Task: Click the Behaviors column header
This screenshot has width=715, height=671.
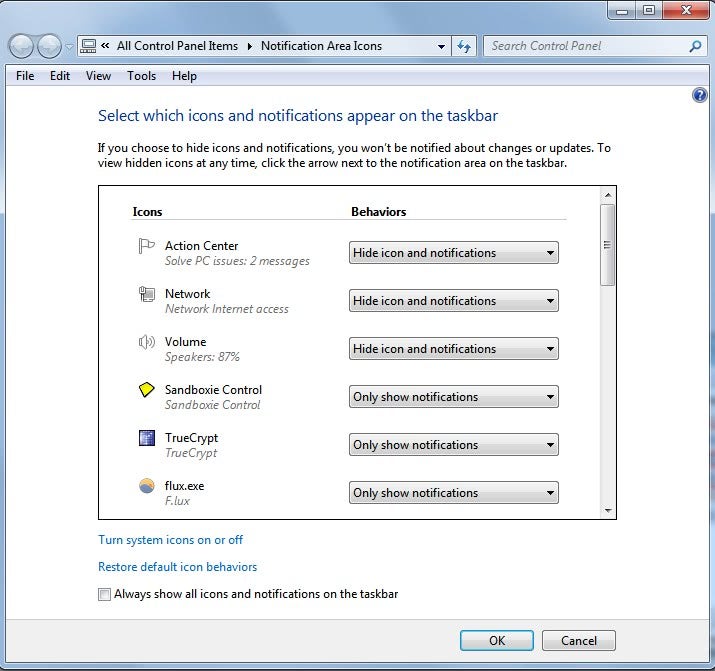Action: (378, 212)
